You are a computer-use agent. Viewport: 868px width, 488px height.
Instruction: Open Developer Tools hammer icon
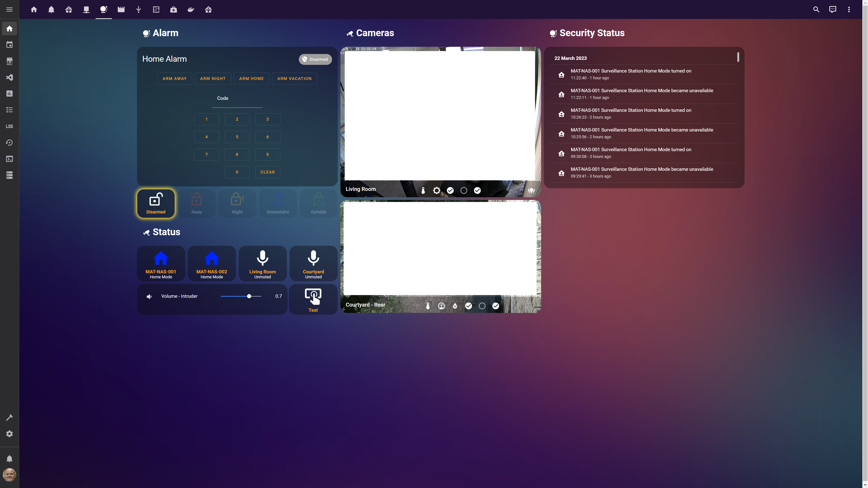click(9, 418)
